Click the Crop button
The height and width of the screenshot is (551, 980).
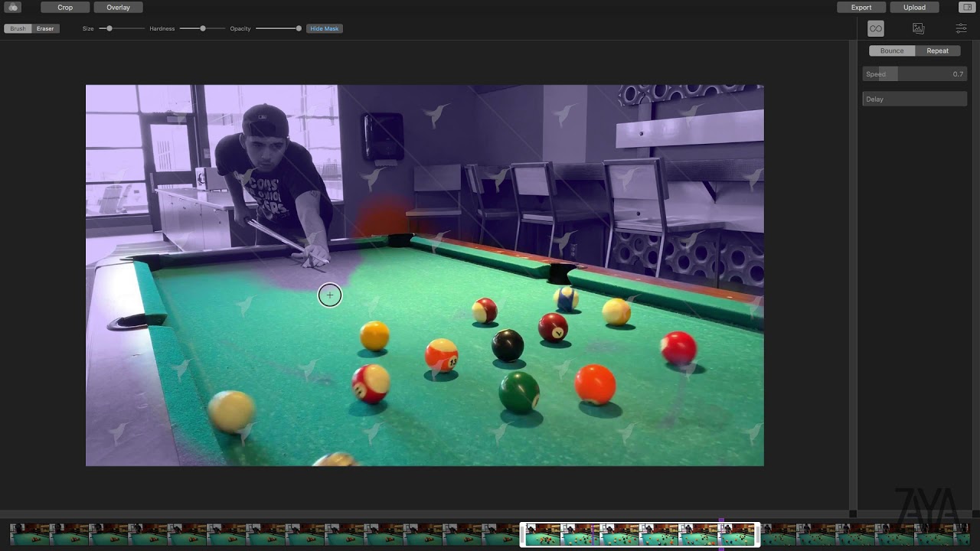point(65,8)
